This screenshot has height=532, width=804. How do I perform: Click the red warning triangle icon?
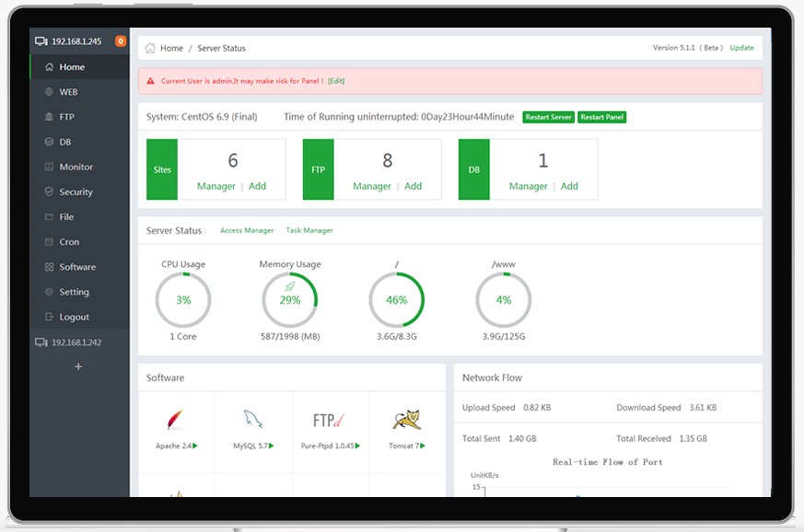pos(150,81)
